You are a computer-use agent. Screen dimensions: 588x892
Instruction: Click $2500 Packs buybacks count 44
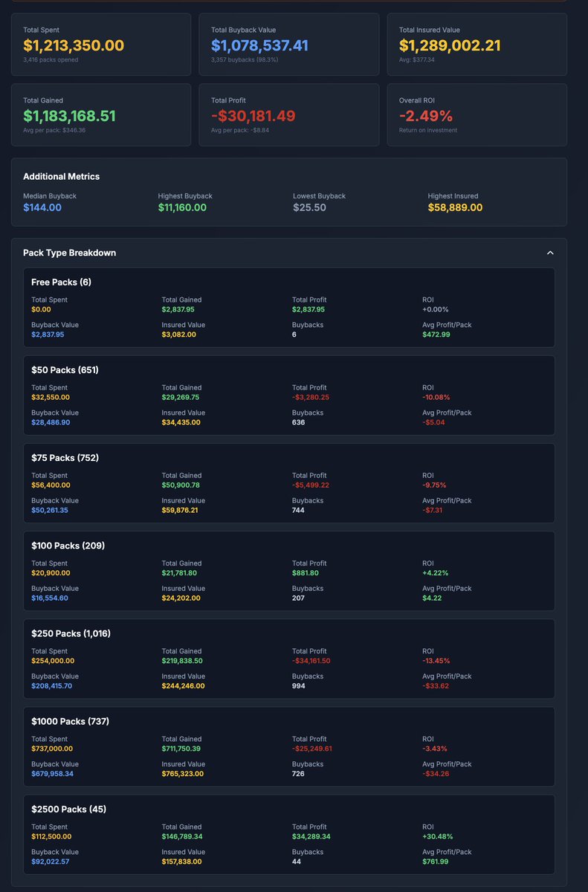pos(297,861)
